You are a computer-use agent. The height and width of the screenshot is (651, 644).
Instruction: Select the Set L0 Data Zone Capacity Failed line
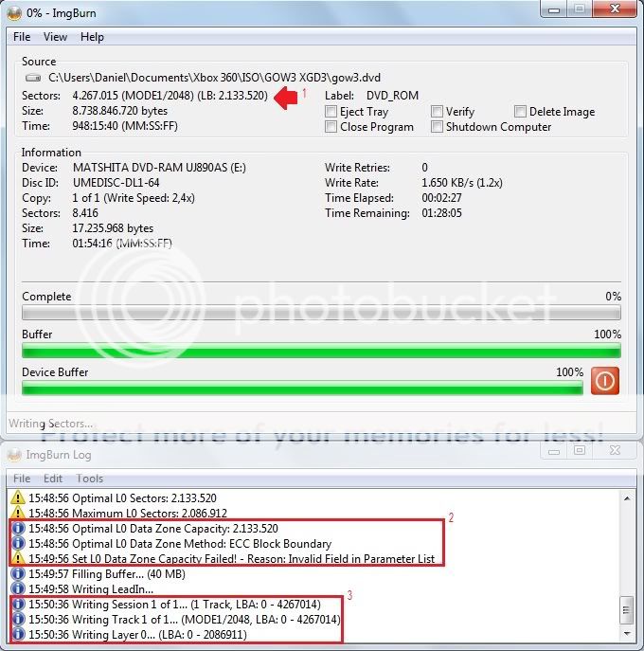(x=231, y=559)
